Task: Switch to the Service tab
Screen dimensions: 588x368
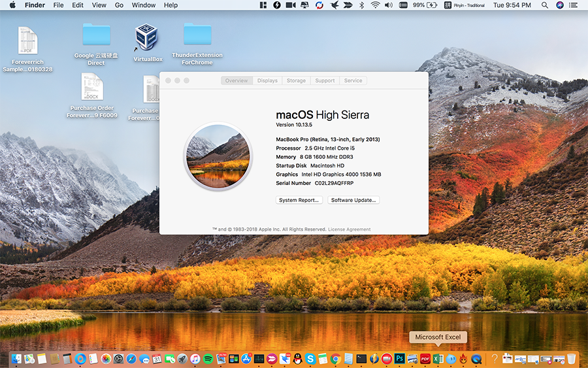Action: tap(353, 80)
